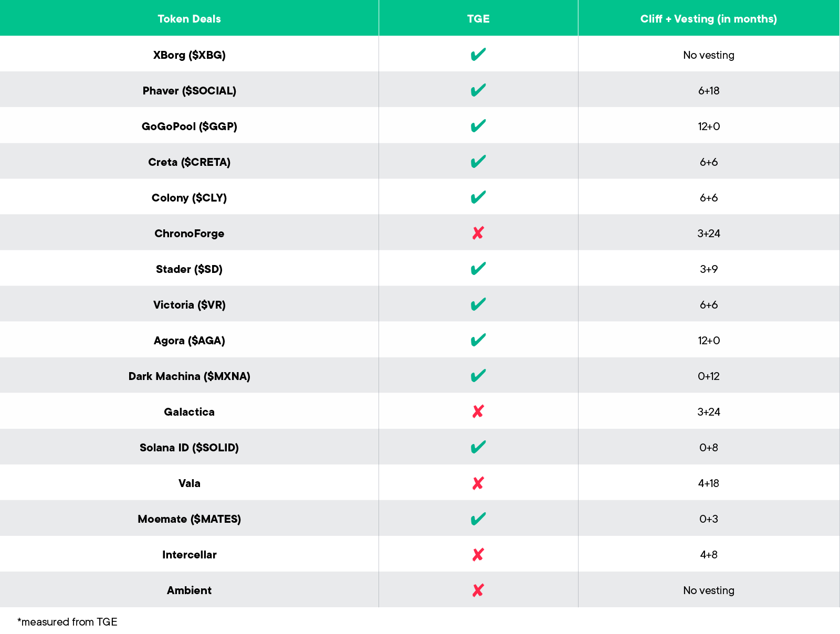Click the red X for ChronoForge
Screen dimensions: 840x634
478,233
